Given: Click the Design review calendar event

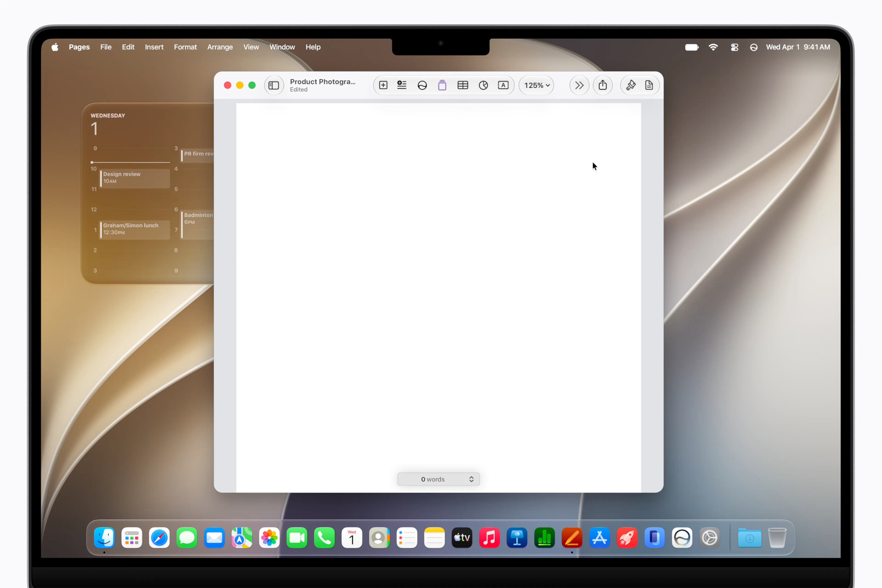Looking at the screenshot, I should pyautogui.click(x=135, y=178).
